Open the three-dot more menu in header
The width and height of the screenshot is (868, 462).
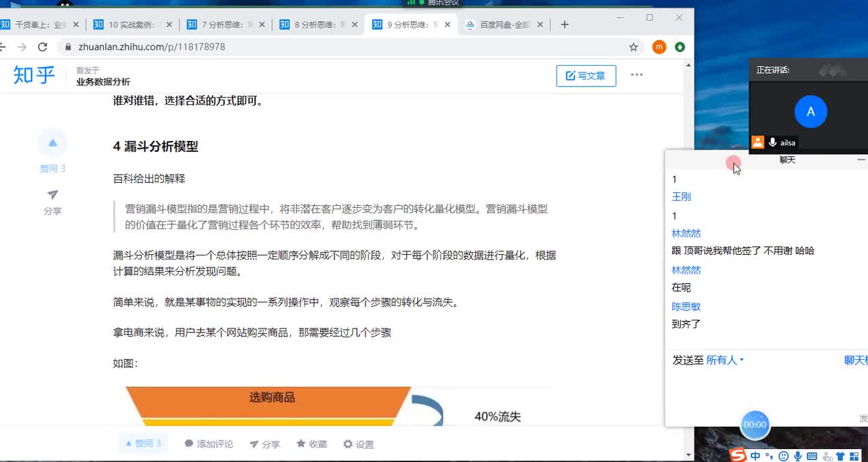click(x=636, y=75)
